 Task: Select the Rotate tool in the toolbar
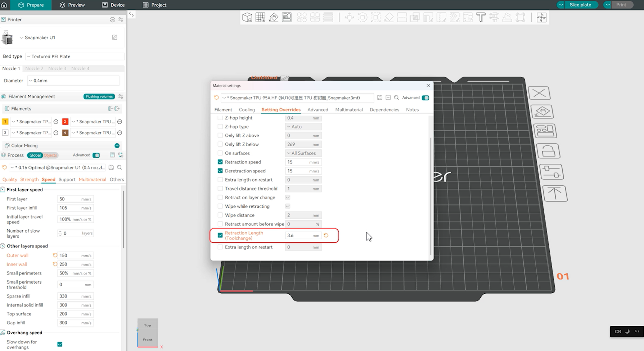click(x=362, y=17)
